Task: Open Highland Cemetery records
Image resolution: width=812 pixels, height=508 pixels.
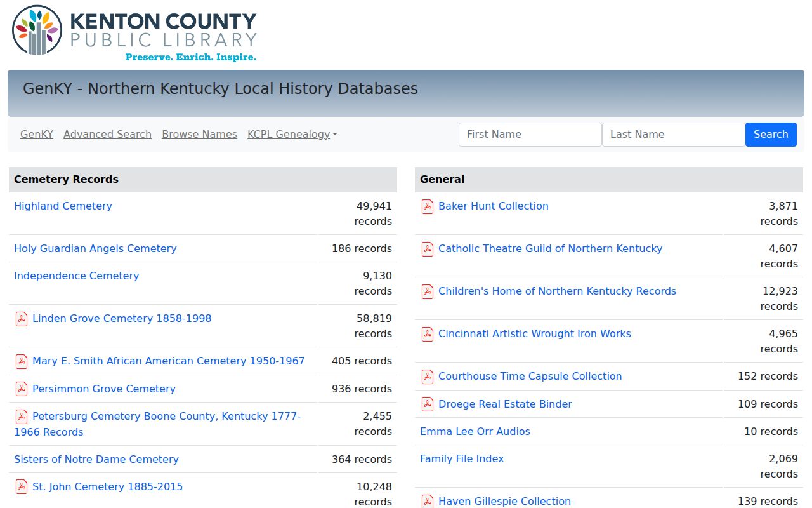Action: point(63,206)
